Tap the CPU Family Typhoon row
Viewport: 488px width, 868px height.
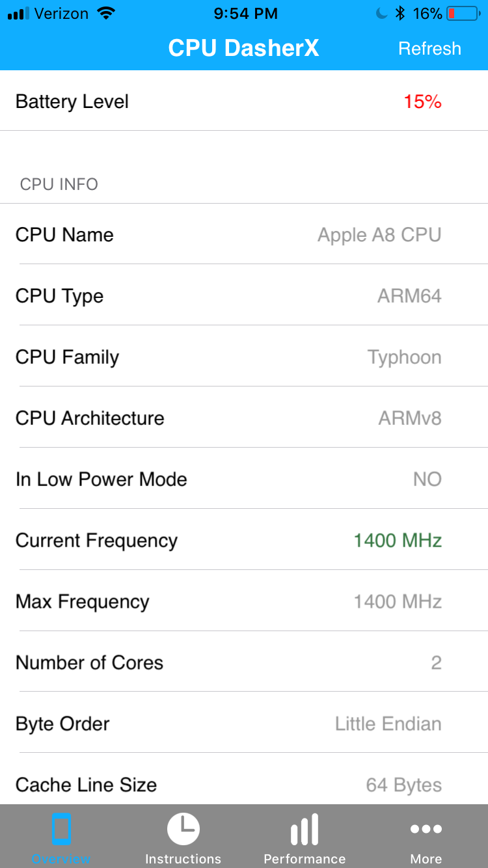point(244,357)
